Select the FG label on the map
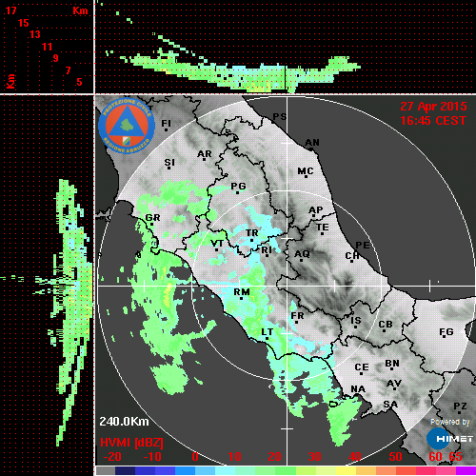 446,332
